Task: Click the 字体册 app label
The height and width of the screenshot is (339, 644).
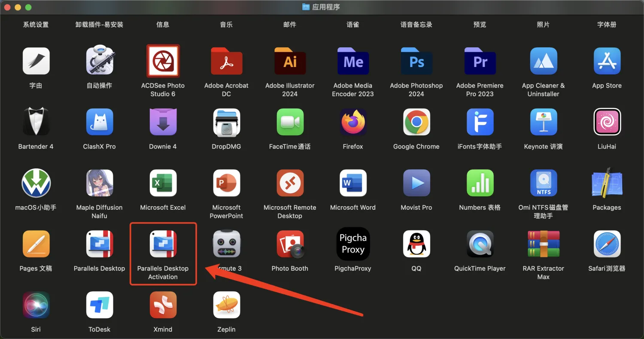Action: (607, 24)
